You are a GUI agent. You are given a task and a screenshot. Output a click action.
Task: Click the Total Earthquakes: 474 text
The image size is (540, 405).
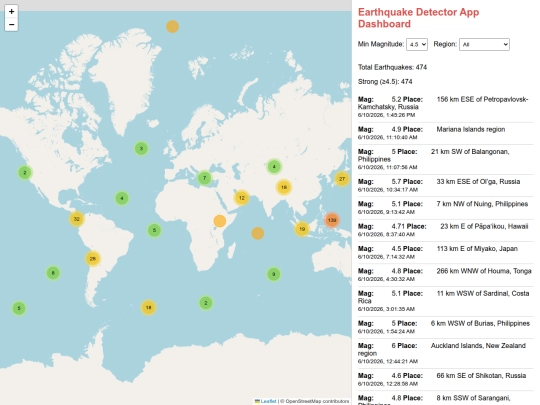[392, 67]
